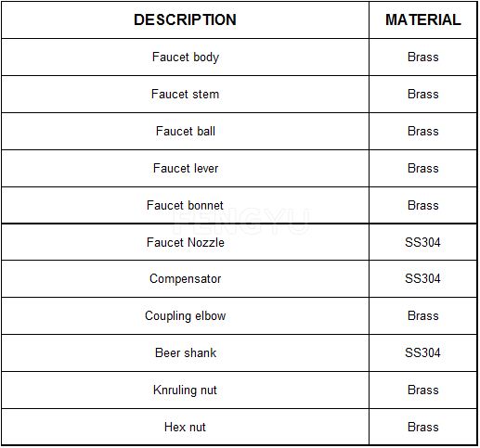Select the Knruling nut cell
Screen dimensions: 480x448
pyautogui.click(x=185, y=390)
